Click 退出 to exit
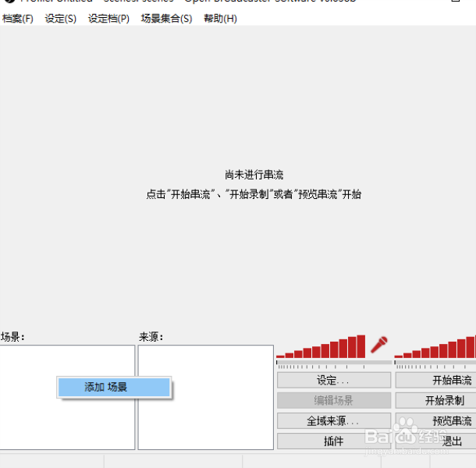 coord(435,441)
